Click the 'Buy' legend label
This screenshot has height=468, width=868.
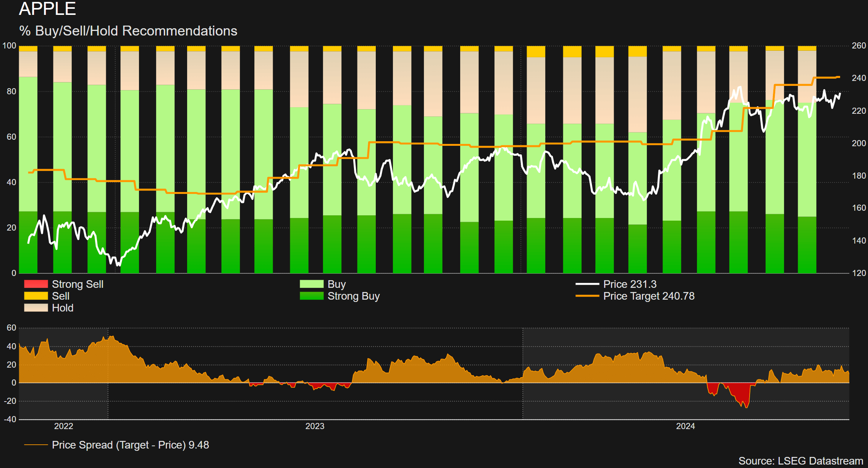click(336, 284)
